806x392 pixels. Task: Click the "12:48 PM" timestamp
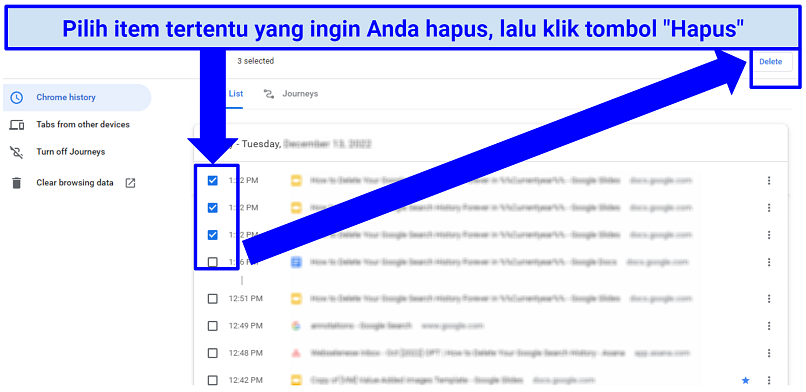(246, 353)
